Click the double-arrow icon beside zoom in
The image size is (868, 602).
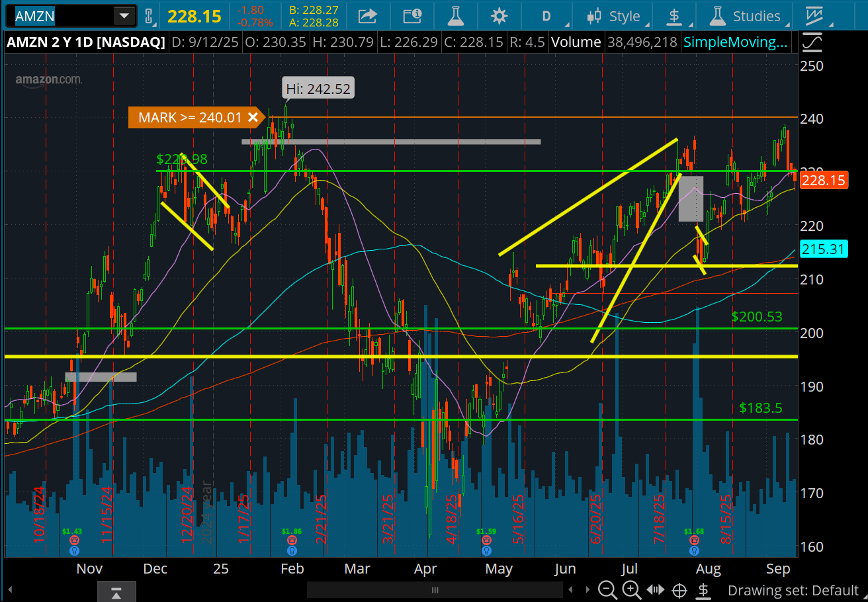click(x=655, y=590)
